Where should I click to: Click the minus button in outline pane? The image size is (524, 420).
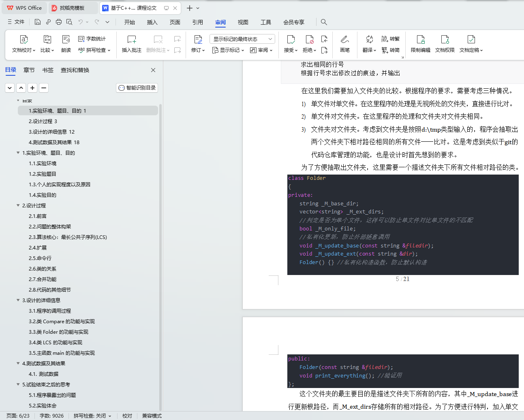(x=44, y=88)
